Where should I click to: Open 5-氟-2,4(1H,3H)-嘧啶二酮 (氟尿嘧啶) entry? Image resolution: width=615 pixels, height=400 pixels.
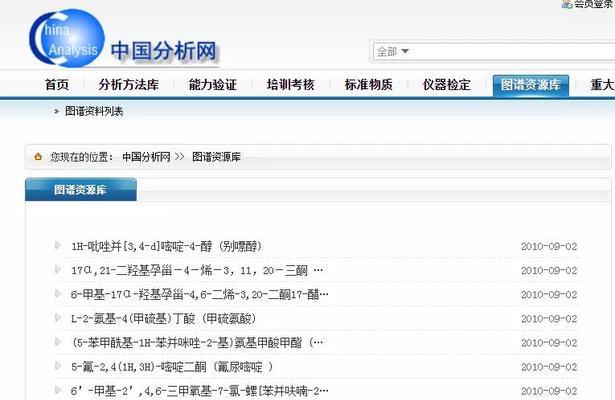coord(172,367)
